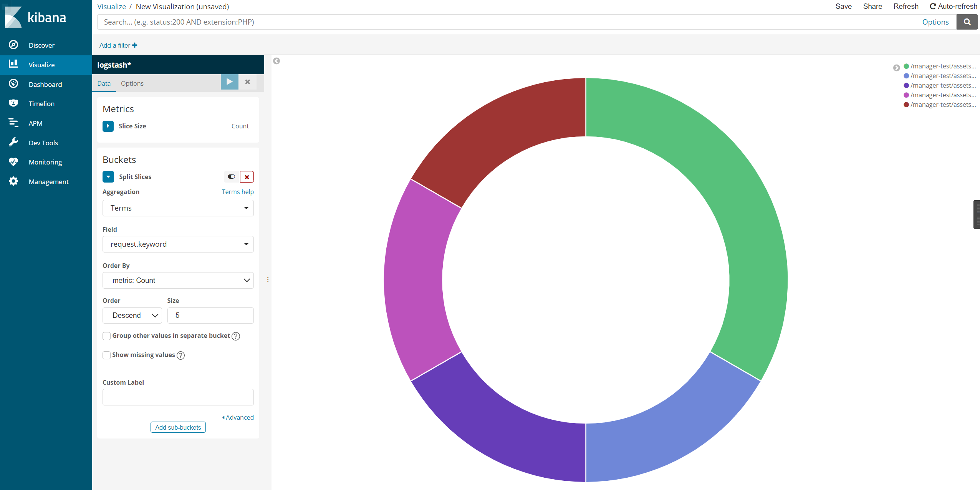980x490 pixels.
Task: Click the dark purple legend color dot
Action: coord(906,85)
